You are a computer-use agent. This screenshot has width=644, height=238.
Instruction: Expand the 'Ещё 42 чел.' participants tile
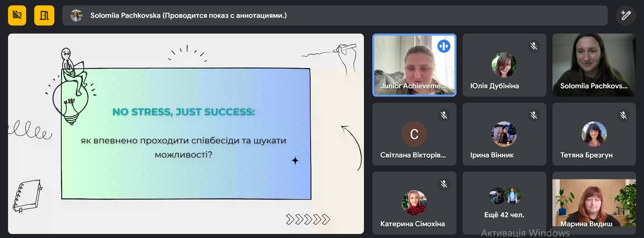point(504,203)
